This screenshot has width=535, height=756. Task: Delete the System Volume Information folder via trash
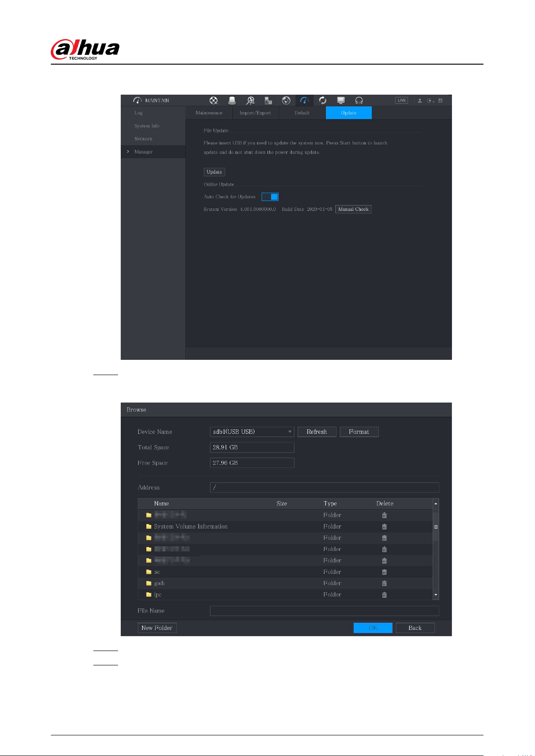tap(384, 527)
